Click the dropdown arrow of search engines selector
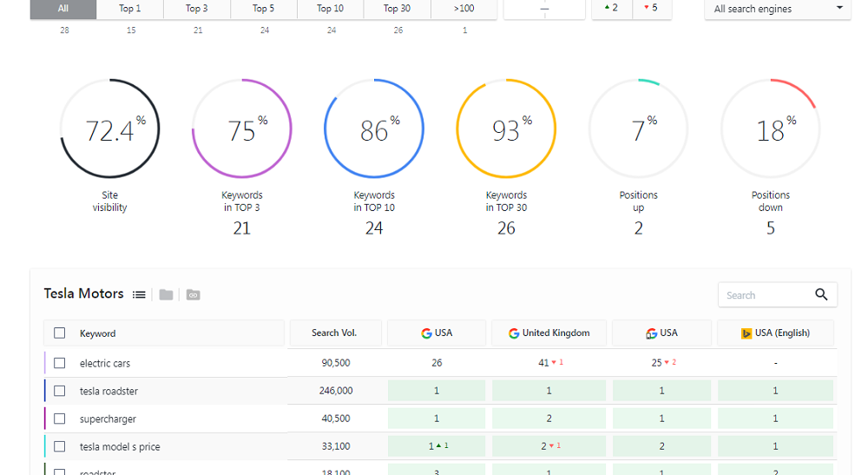868x475 pixels. pos(839,8)
